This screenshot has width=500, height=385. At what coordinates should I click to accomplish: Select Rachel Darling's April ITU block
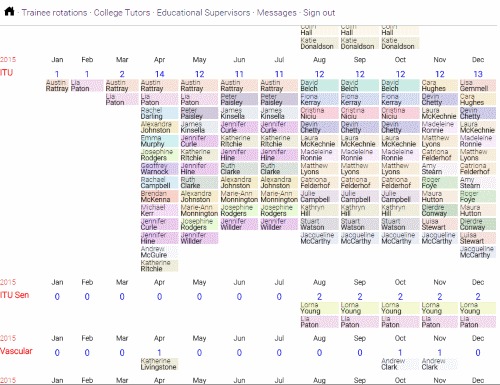pos(159,113)
